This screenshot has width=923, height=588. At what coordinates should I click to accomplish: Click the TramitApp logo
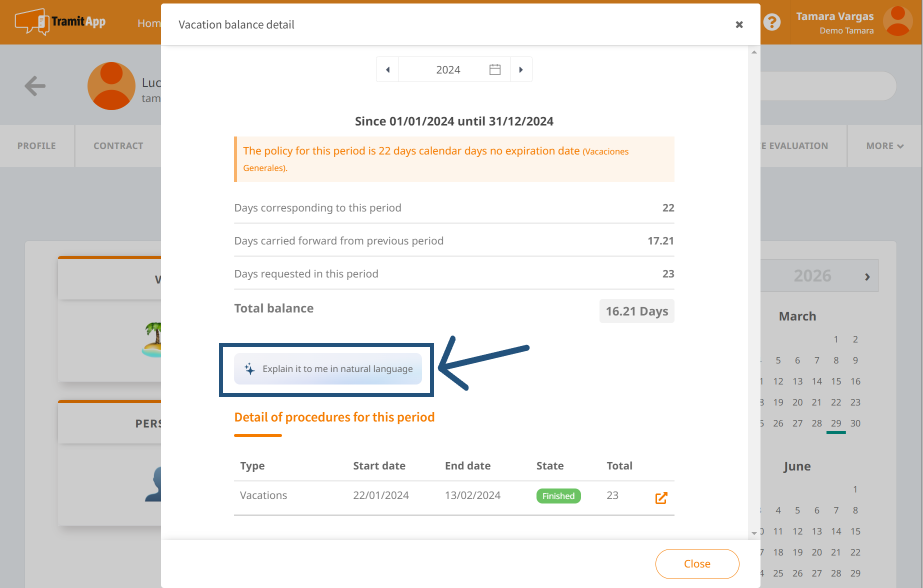[60, 21]
